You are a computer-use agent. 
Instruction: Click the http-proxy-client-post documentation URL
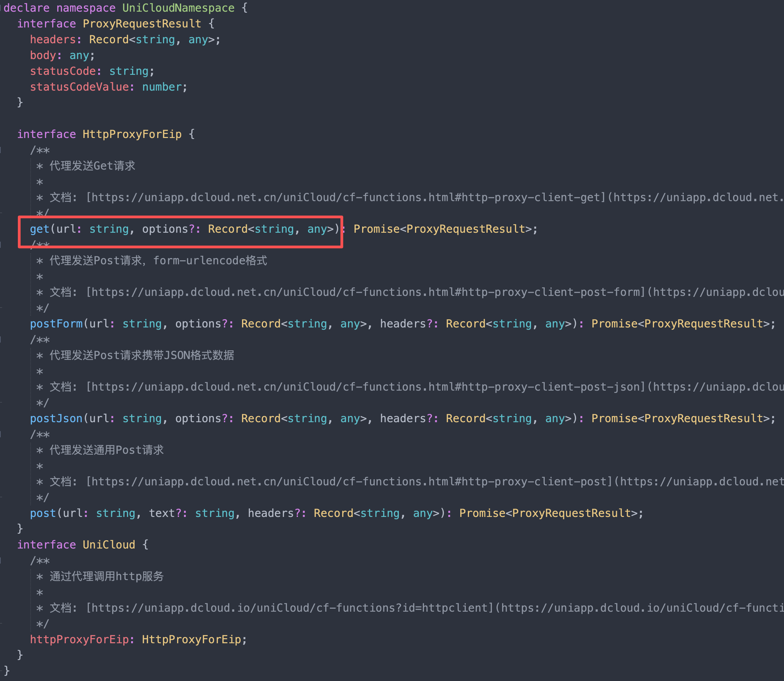[352, 482]
